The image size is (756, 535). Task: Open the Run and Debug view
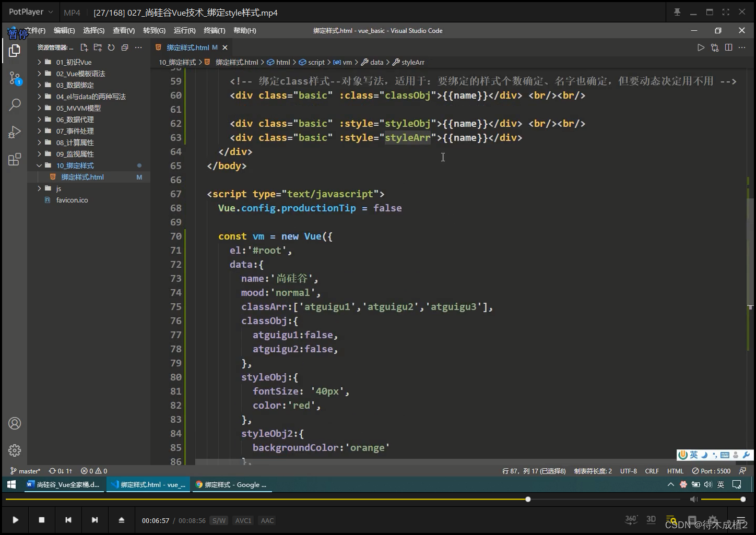[x=15, y=132]
